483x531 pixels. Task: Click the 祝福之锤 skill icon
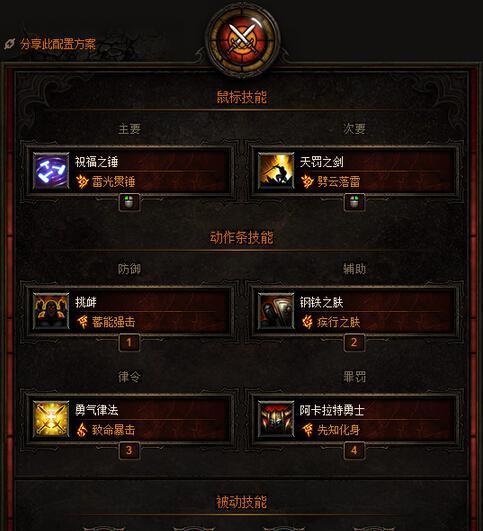click(x=51, y=171)
